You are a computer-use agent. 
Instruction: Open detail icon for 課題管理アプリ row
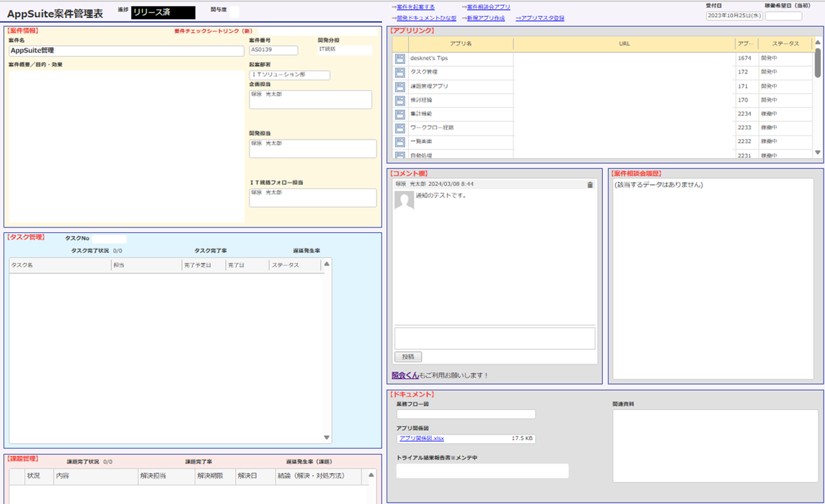pos(400,87)
